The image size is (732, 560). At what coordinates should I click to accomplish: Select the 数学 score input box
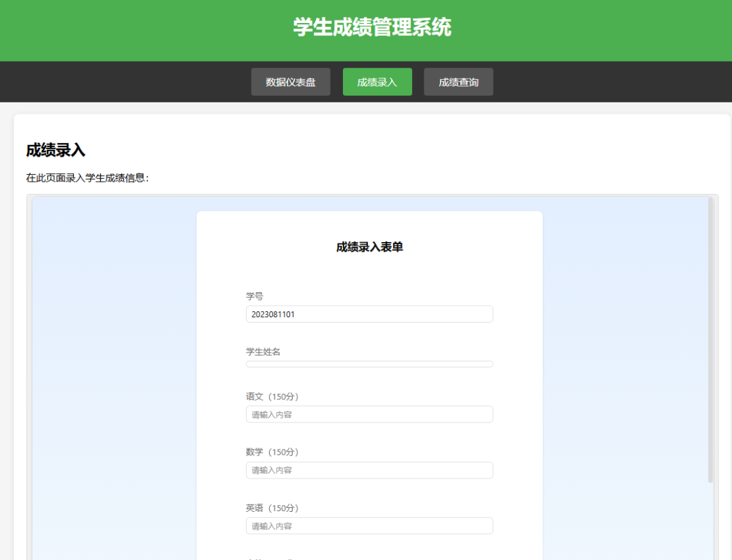(369, 470)
